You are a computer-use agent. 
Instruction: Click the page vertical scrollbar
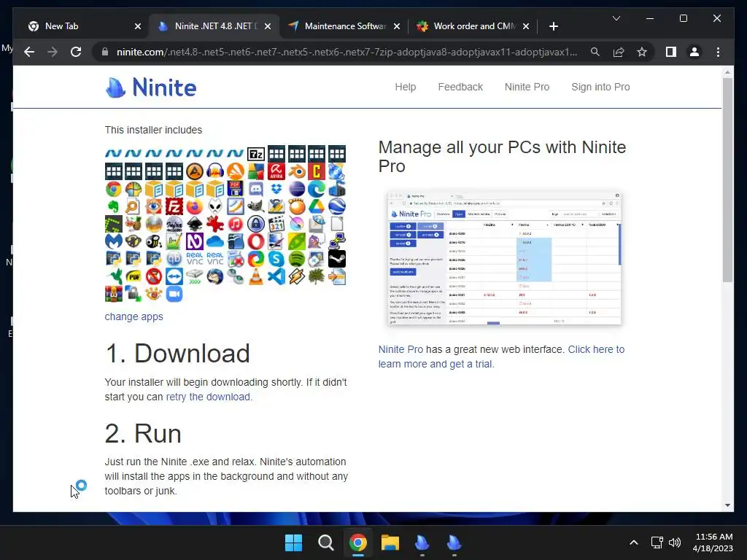click(x=727, y=179)
